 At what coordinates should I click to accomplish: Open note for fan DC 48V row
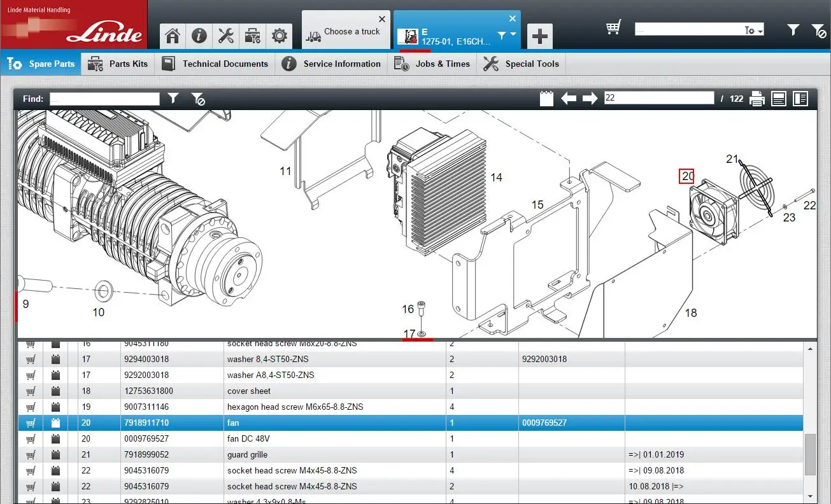[x=55, y=439]
